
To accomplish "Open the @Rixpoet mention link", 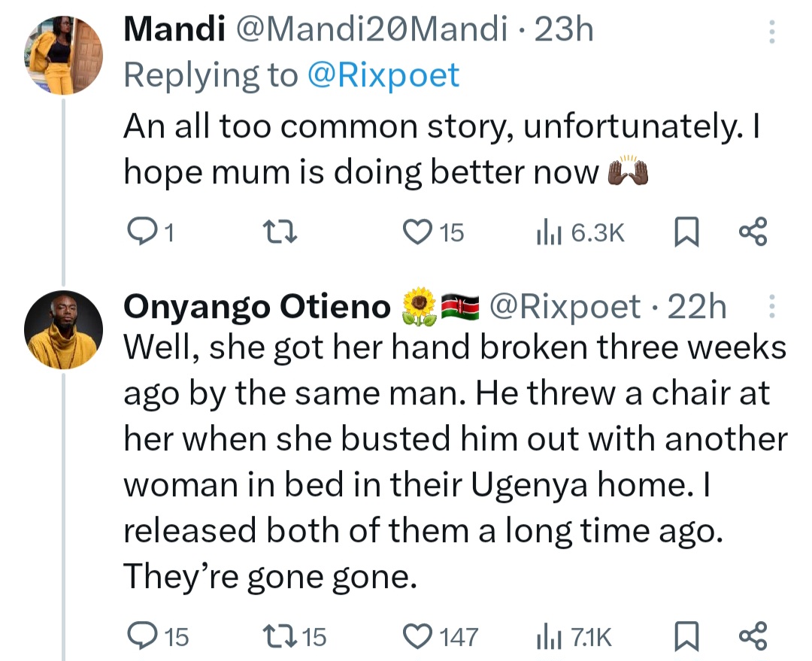I will (383, 75).
